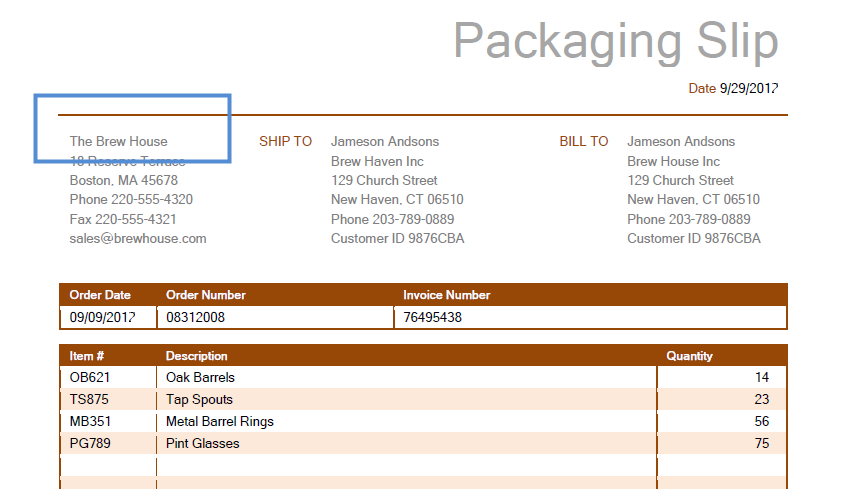
Task: Select Brew House Inc in the bill-to address
Action: (673, 162)
